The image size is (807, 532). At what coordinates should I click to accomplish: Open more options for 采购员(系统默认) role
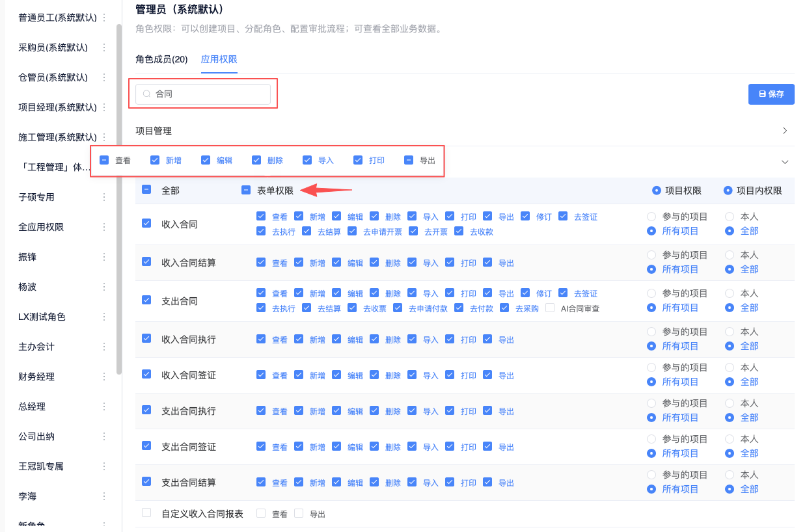tap(103, 47)
